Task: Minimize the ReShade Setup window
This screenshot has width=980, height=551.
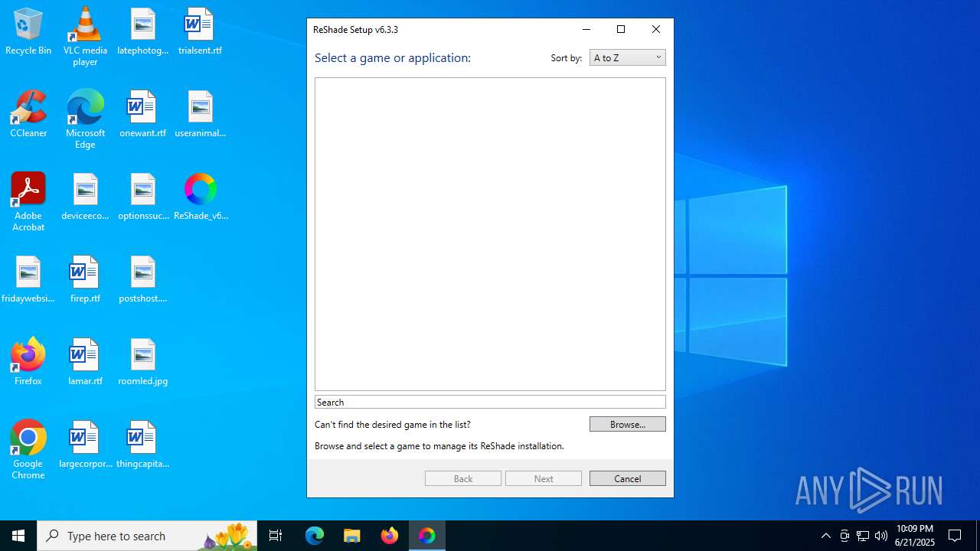Action: (x=586, y=29)
